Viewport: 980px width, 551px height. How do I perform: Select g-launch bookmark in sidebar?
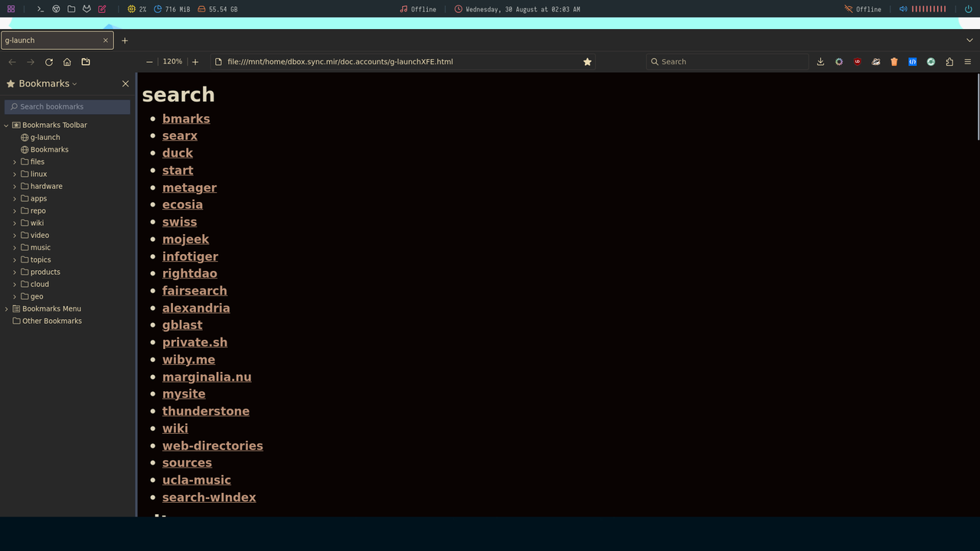pyautogui.click(x=44, y=137)
